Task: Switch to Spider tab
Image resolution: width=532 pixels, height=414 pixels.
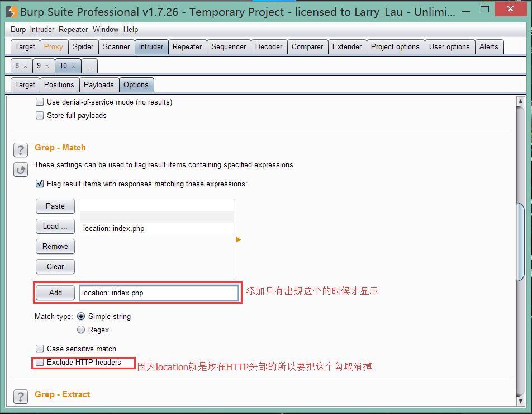Action: click(83, 47)
